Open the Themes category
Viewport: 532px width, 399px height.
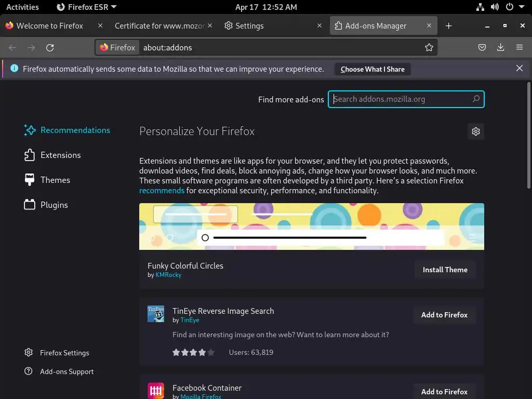click(47, 180)
